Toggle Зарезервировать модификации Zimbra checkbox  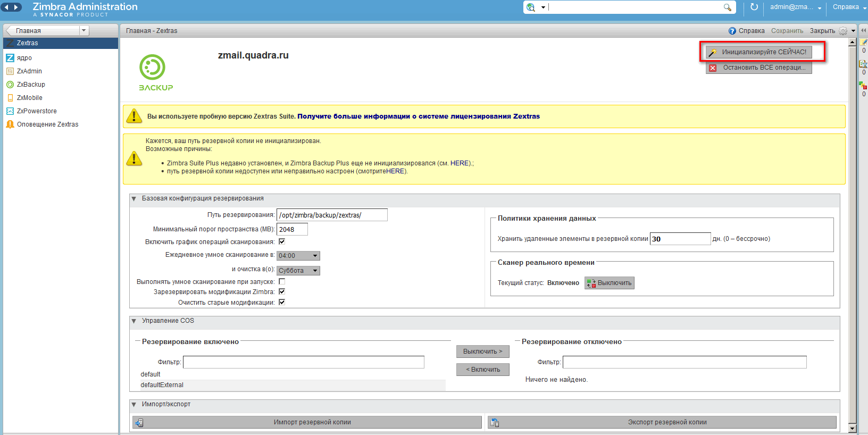(x=282, y=291)
